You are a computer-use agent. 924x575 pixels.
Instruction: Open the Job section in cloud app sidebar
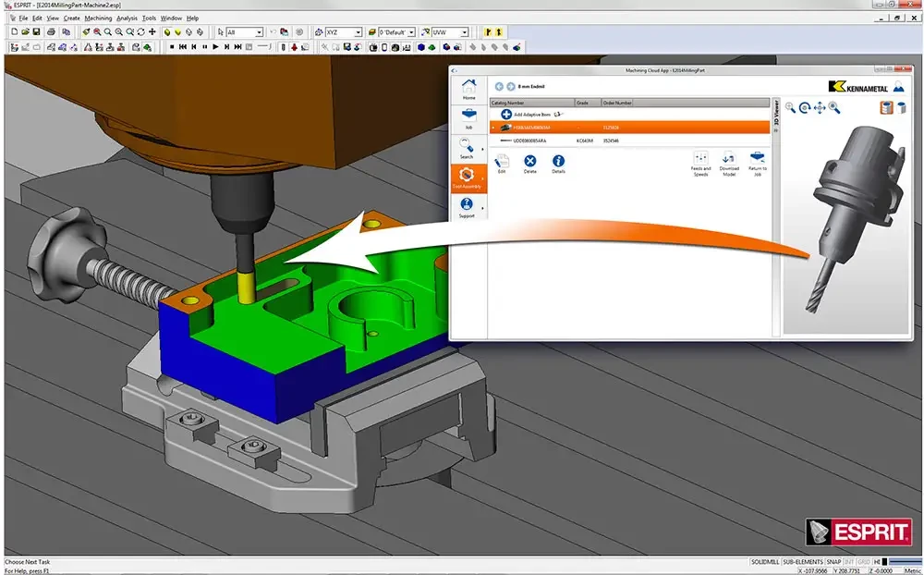(468, 119)
